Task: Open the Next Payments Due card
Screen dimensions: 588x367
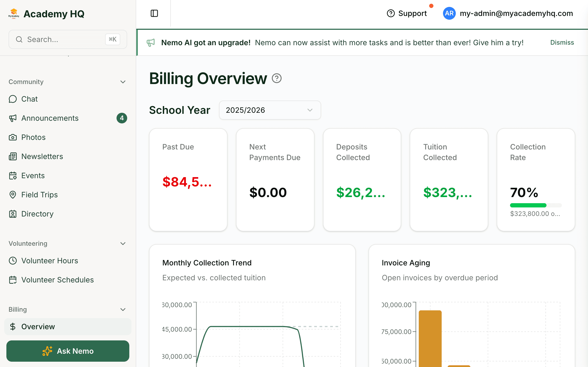Action: pos(275,180)
